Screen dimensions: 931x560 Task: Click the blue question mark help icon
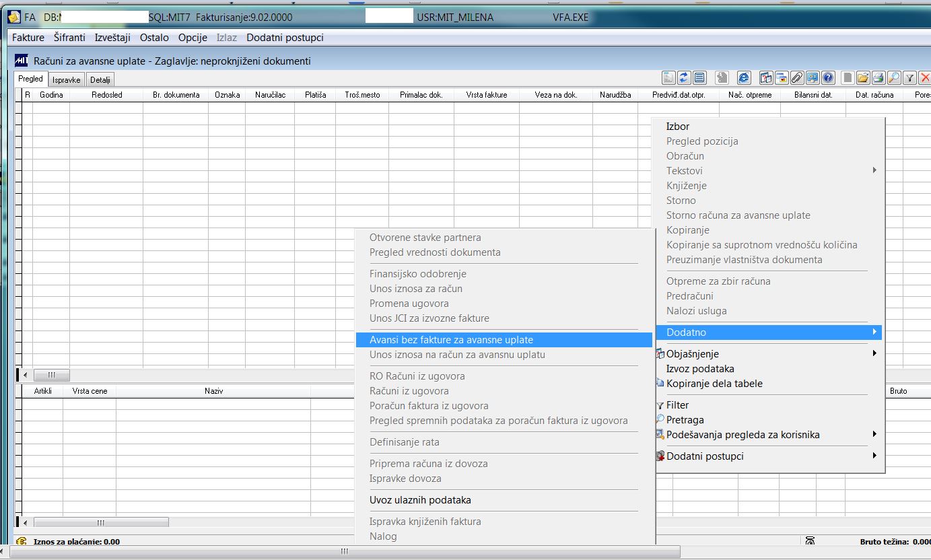(828, 77)
